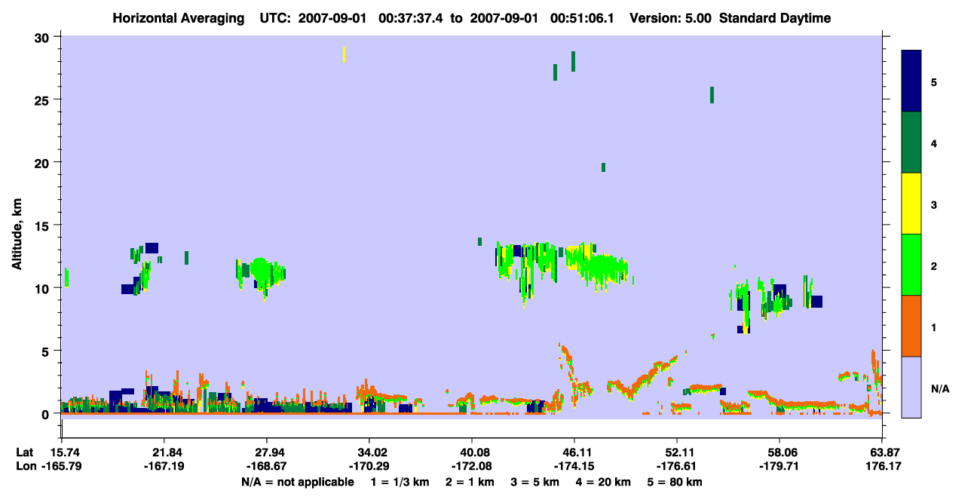
Task: Click the '2 = 1 km' legend entry
Action: tap(470, 482)
